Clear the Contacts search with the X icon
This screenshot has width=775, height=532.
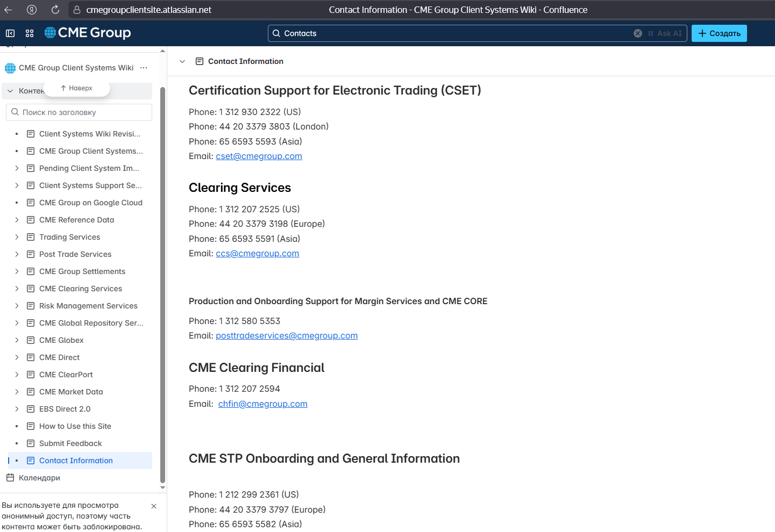(638, 33)
